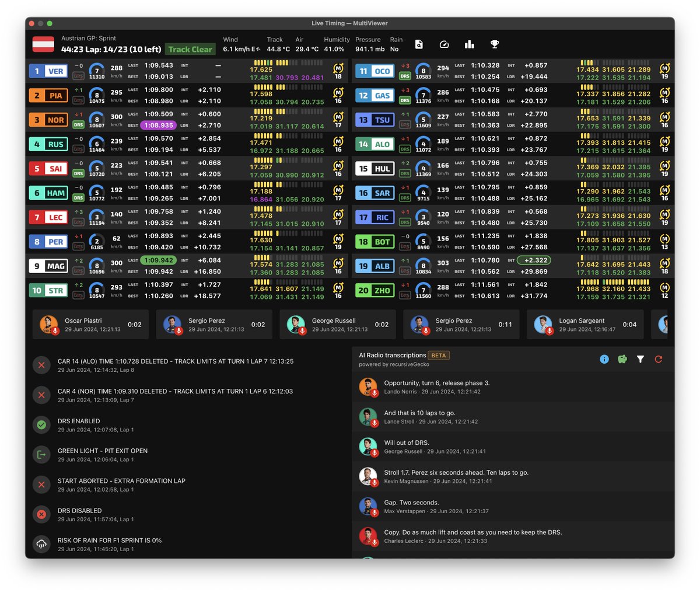Click the DRS badge in SAI row

click(x=78, y=173)
